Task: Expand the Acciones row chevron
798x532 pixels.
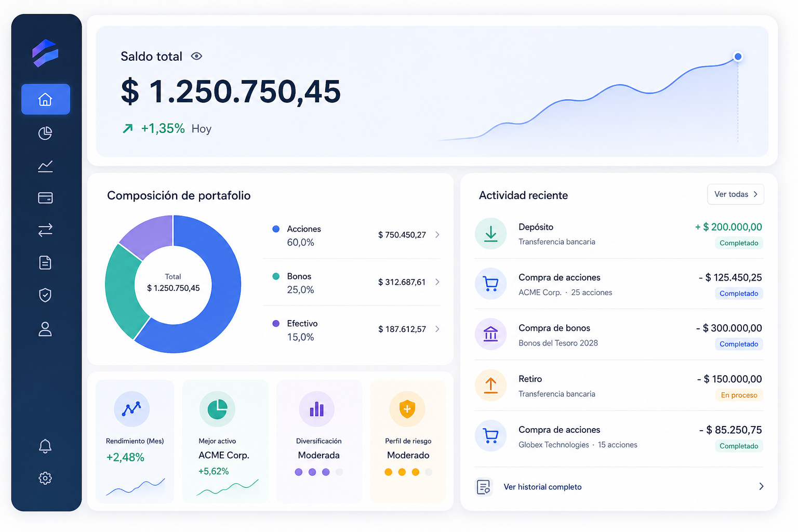Action: [437, 235]
